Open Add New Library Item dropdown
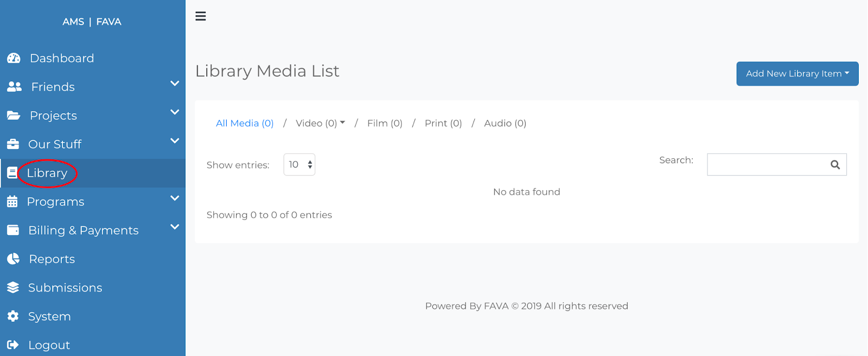 point(797,74)
